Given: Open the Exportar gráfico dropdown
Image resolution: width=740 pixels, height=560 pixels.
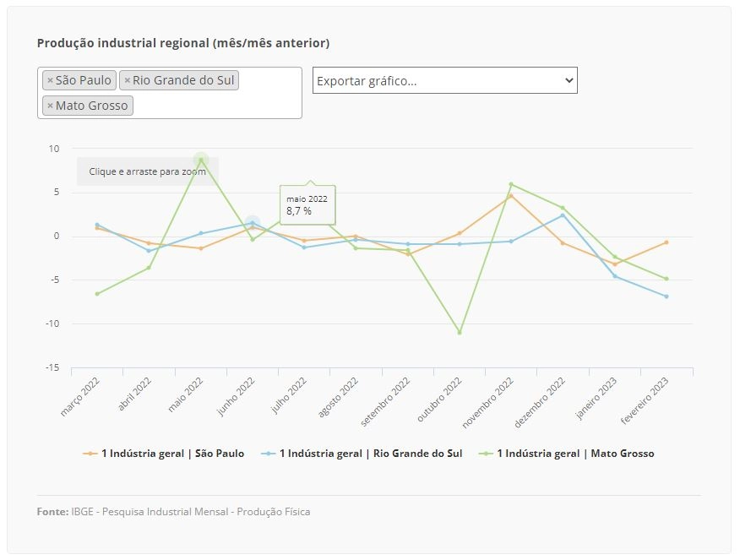Looking at the screenshot, I should point(444,80).
